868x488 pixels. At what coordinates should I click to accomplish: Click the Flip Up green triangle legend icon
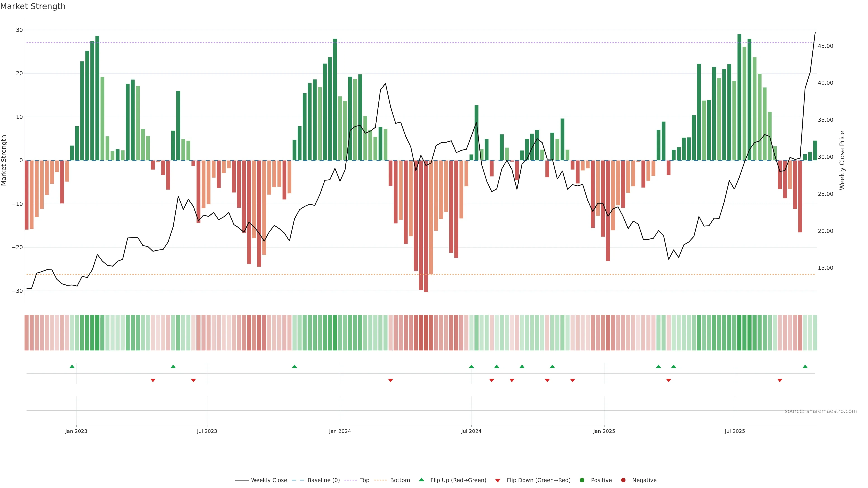coord(421,480)
